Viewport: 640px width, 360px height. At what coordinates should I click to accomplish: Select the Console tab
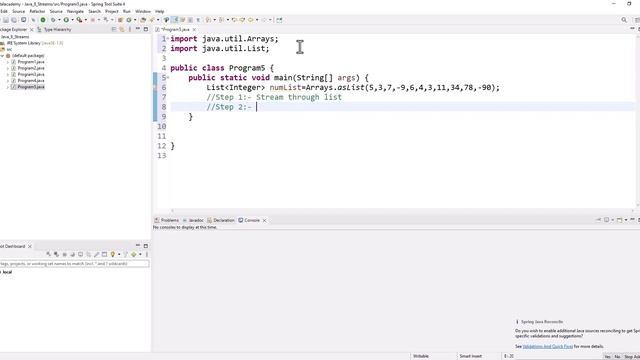(x=249, y=220)
